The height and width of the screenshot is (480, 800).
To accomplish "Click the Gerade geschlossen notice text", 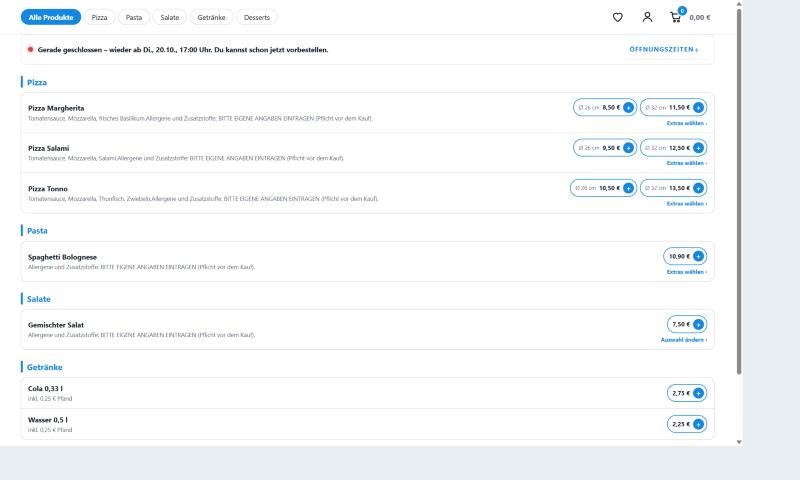I will tap(183, 50).
